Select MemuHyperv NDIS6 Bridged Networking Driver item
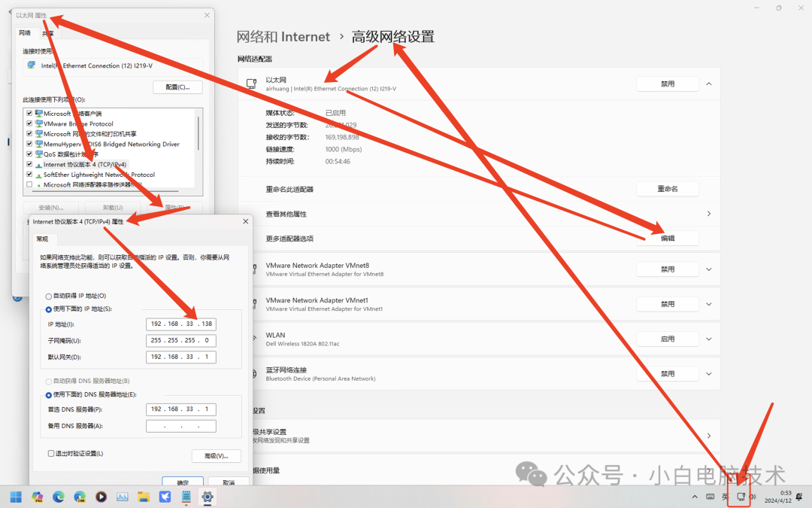The height and width of the screenshot is (508, 812). pyautogui.click(x=111, y=144)
